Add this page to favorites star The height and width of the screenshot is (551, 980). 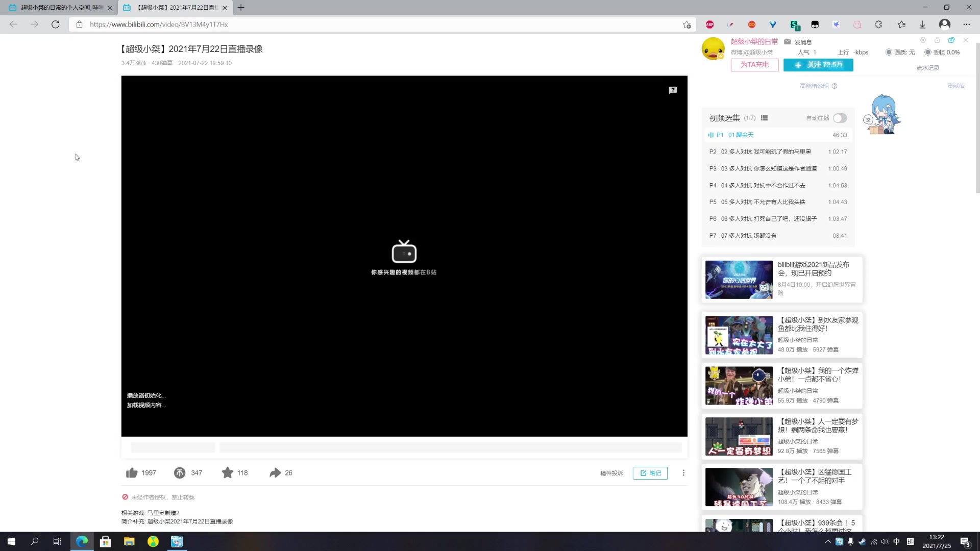tap(687, 24)
